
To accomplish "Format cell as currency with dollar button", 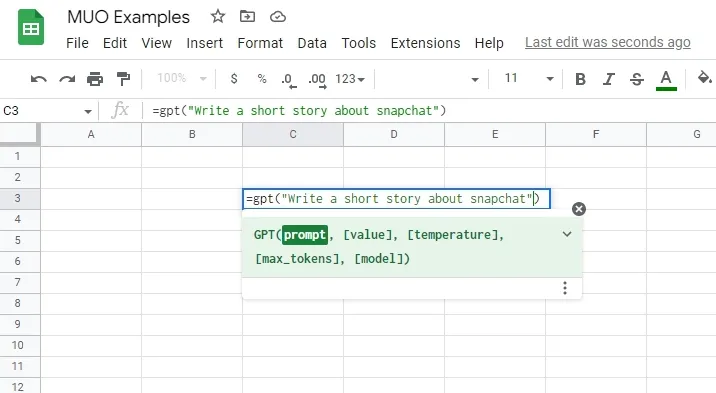I will (234, 79).
